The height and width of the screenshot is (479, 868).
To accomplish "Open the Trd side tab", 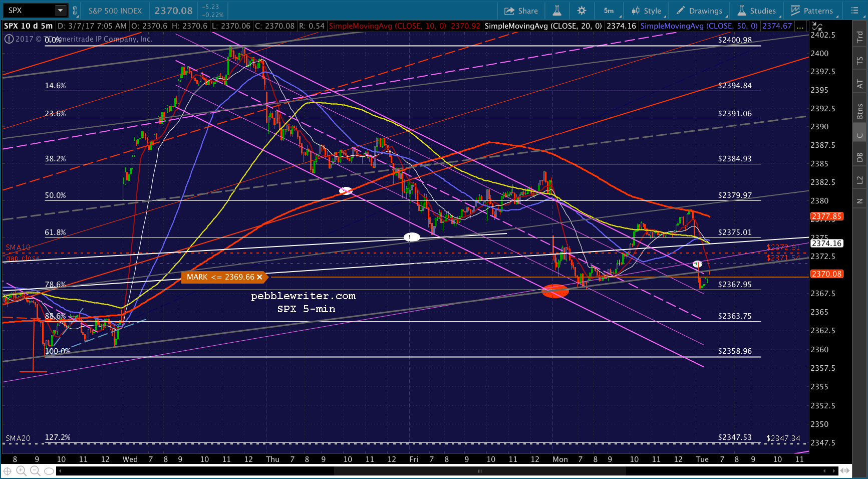I will point(860,36).
